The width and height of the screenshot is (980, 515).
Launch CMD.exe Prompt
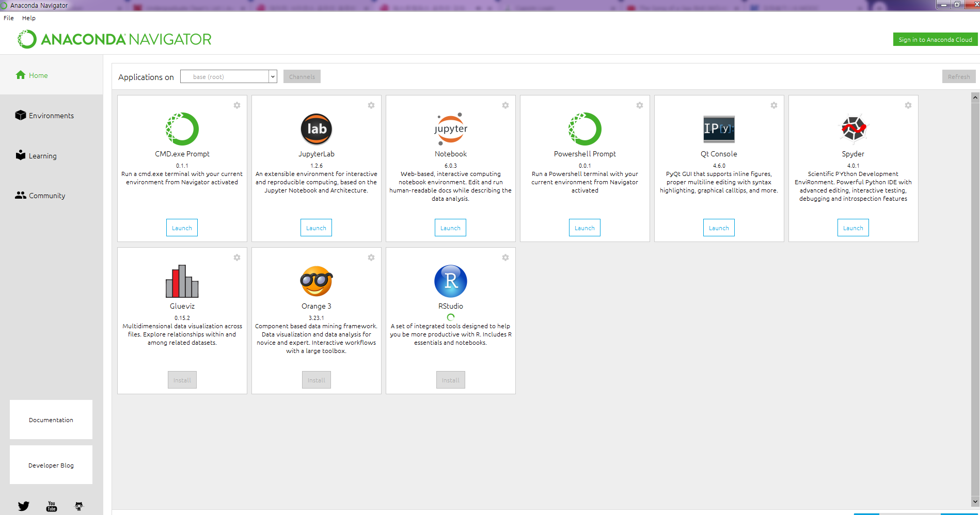(182, 228)
